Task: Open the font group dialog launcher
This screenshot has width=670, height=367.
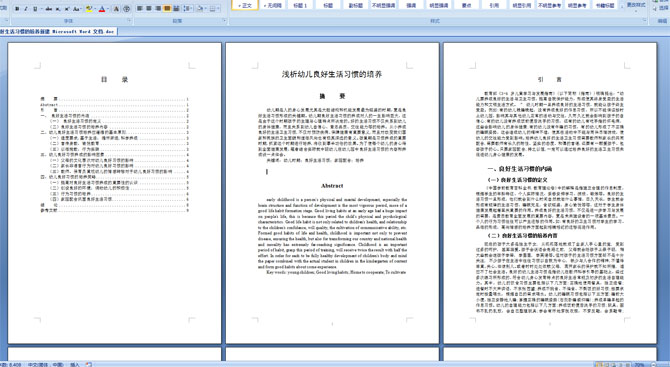Action: tap(129, 21)
